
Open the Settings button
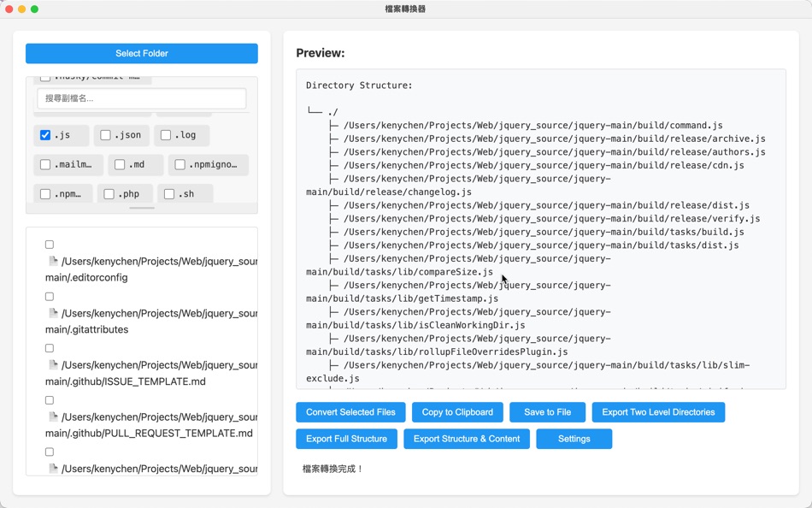(574, 439)
